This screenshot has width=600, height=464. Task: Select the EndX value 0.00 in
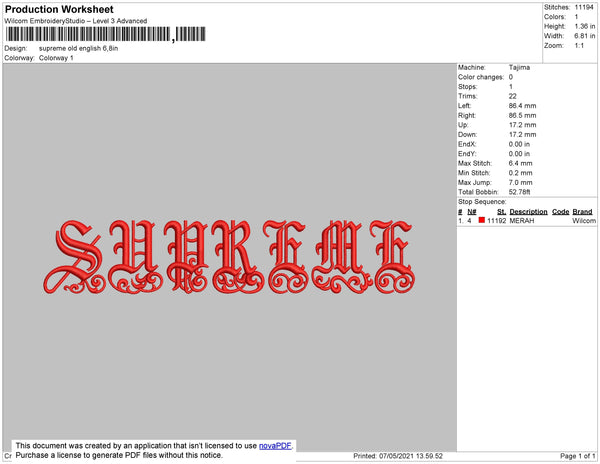[519, 144]
